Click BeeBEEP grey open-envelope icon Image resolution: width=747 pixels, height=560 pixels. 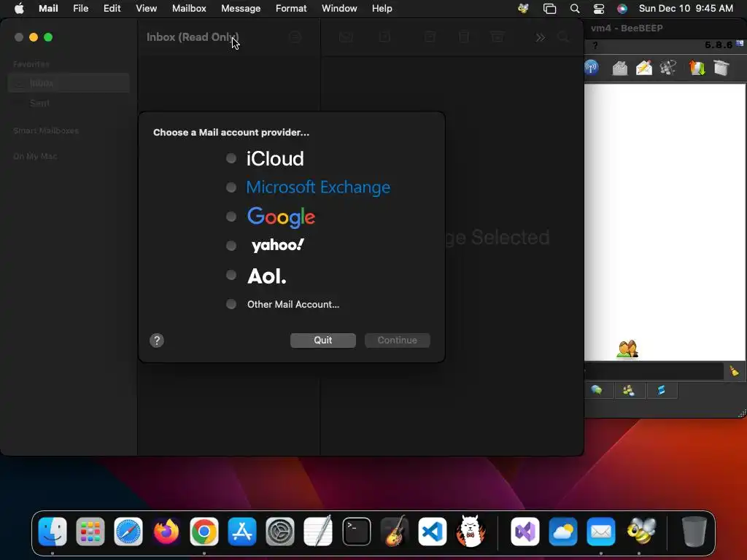[620, 68]
